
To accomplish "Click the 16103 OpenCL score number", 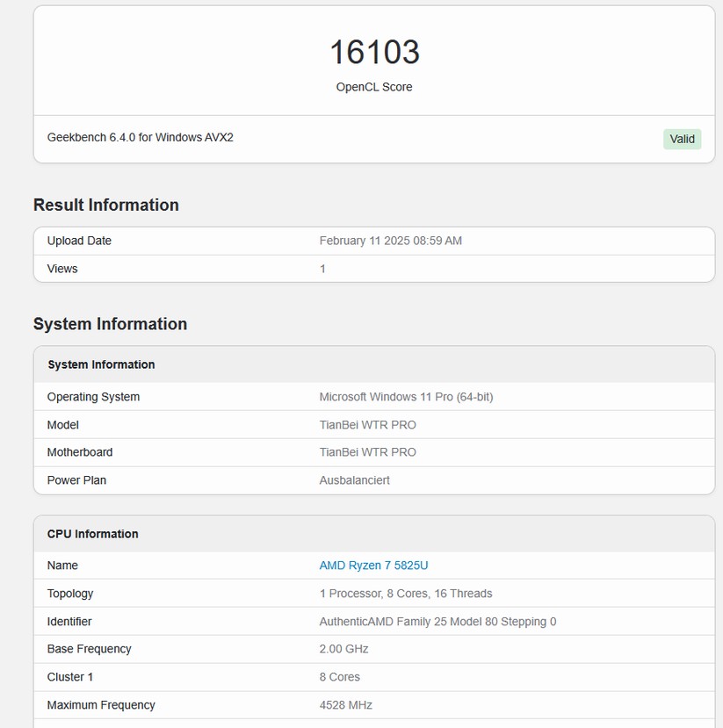I will coord(374,53).
